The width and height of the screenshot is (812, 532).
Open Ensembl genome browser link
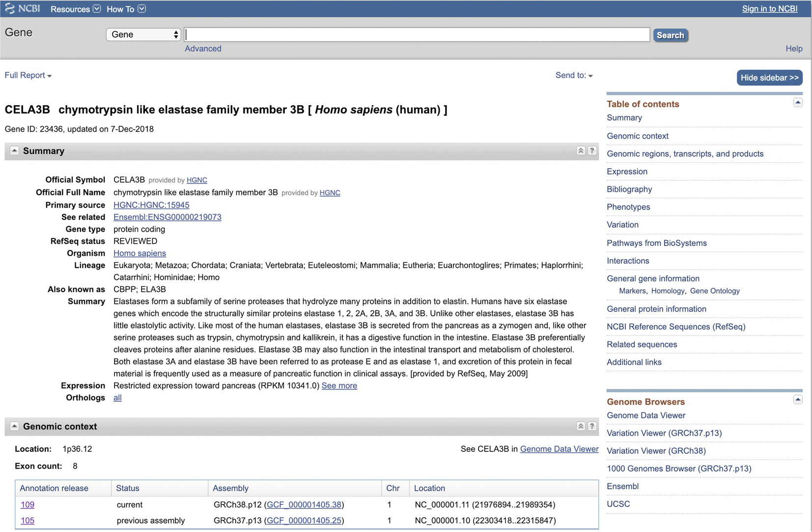pos(622,486)
